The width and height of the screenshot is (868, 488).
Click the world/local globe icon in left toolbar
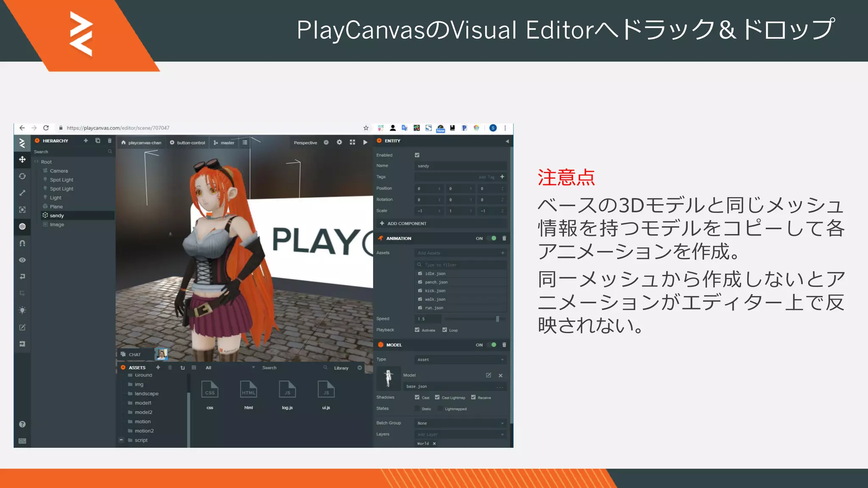point(22,227)
